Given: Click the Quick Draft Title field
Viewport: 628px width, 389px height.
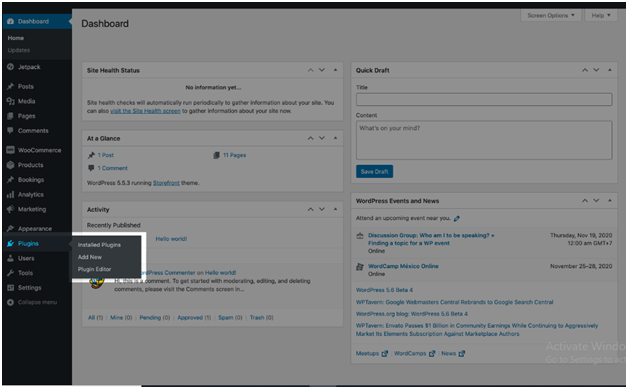Looking at the screenshot, I should click(x=484, y=99).
